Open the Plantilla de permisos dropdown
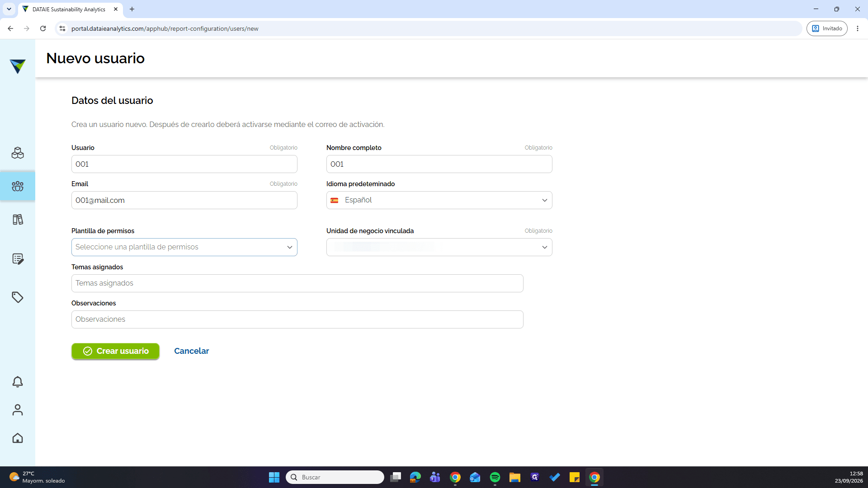 [184, 247]
